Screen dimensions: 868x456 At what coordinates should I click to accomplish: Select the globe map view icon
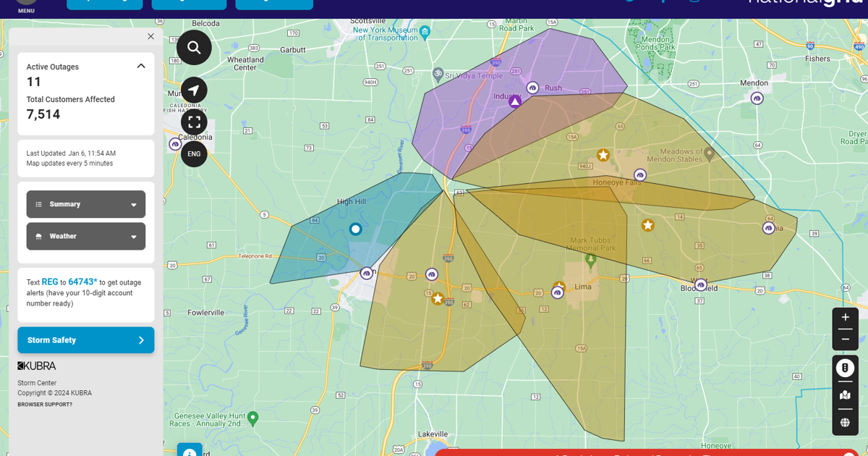click(x=845, y=423)
